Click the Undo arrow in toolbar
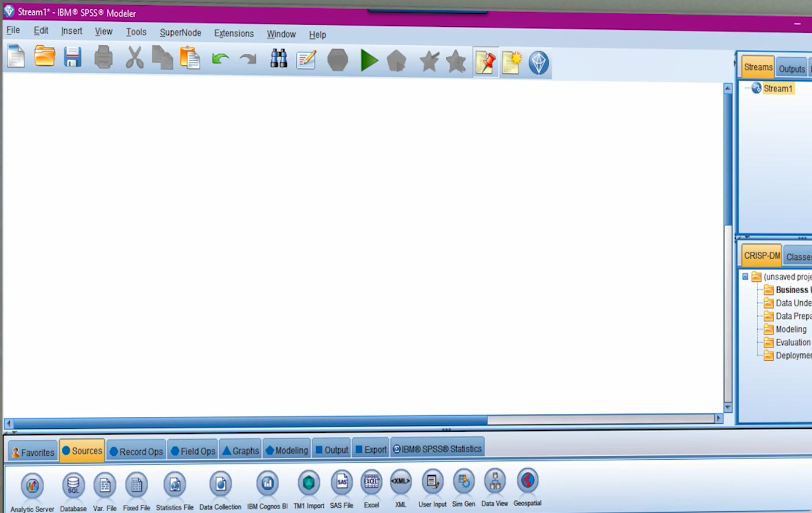This screenshot has width=812, height=513. (x=220, y=59)
